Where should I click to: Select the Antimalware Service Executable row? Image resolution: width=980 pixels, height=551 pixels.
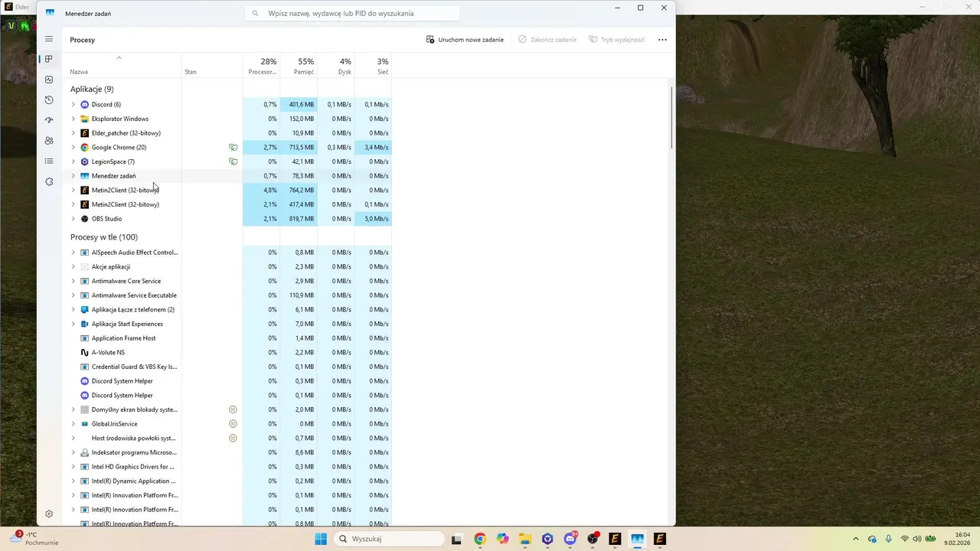tap(227, 295)
